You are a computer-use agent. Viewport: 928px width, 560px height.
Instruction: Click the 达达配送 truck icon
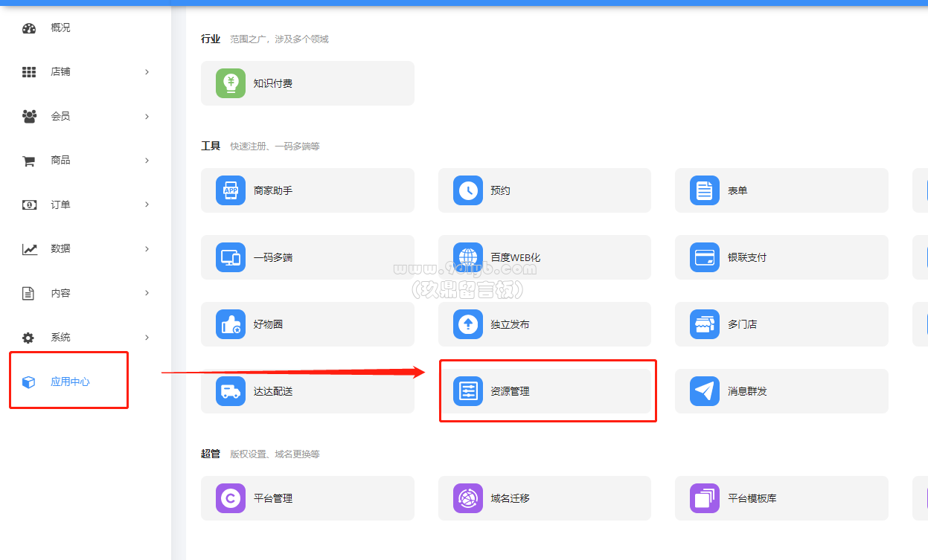click(231, 391)
